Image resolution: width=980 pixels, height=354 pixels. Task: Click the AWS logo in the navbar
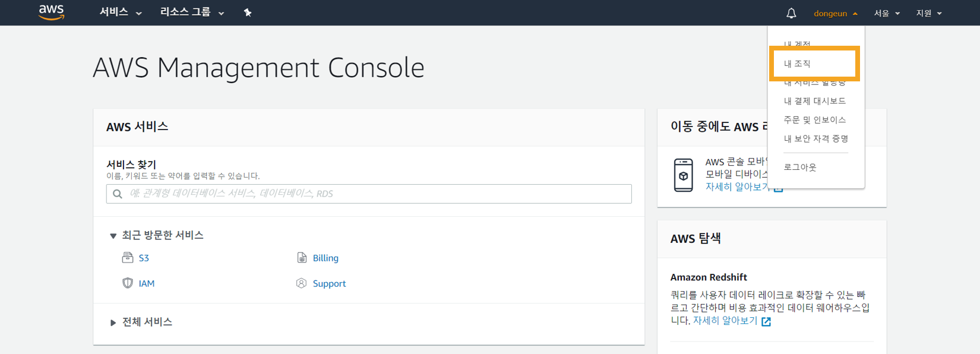pyautogui.click(x=51, y=12)
